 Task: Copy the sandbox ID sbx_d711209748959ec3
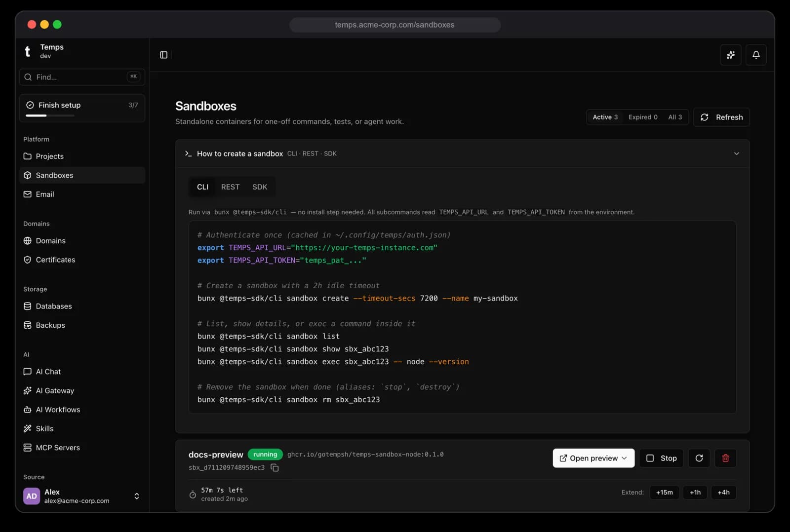[x=275, y=468]
